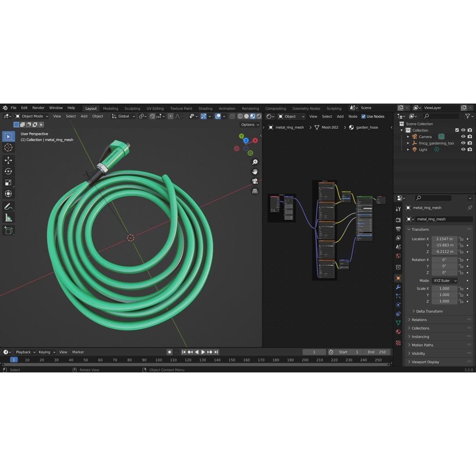This screenshot has height=476, width=476.
Task: Play the animation forward
Action: click(x=203, y=352)
